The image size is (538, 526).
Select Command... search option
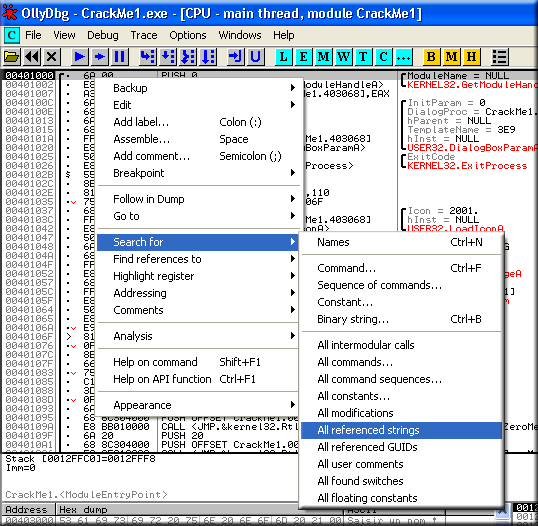pyautogui.click(x=401, y=268)
